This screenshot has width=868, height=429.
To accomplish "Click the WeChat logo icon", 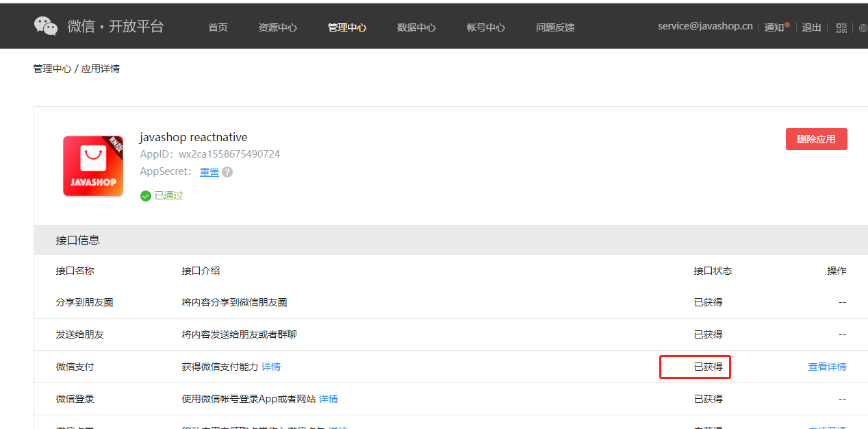I will pyautogui.click(x=46, y=26).
